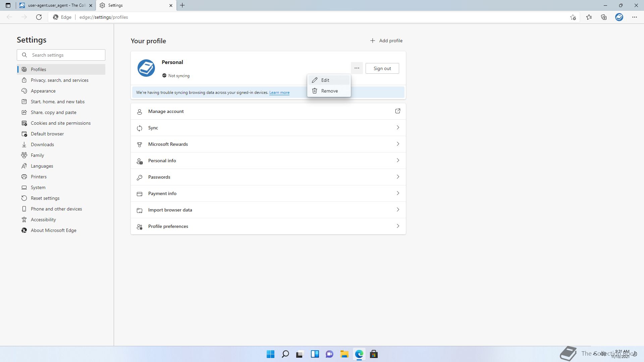Image resolution: width=644 pixels, height=362 pixels.
Task: Open a new tab with plus icon
Action: pyautogui.click(x=182, y=5)
